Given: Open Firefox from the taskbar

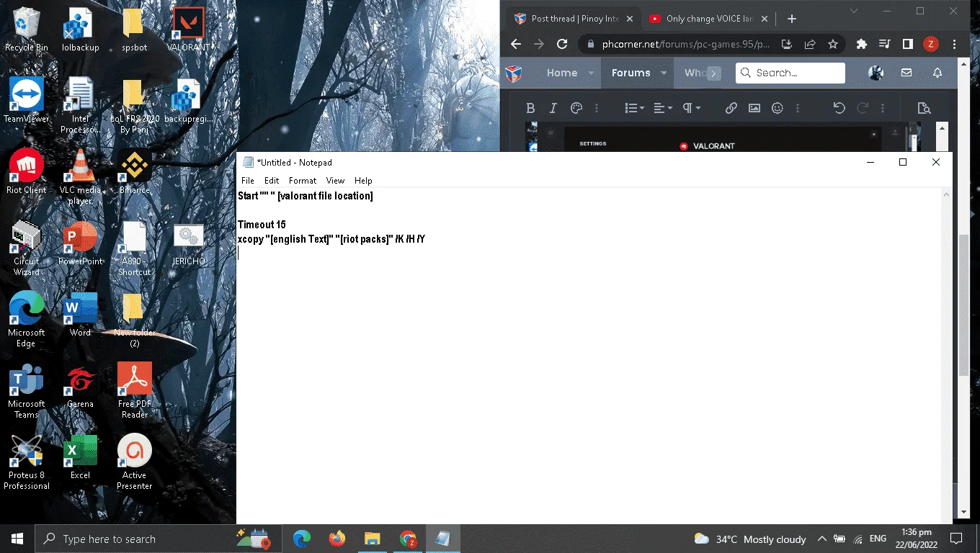Looking at the screenshot, I should (337, 539).
